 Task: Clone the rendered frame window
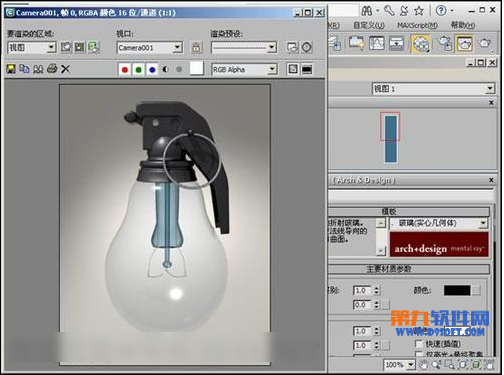[x=38, y=69]
